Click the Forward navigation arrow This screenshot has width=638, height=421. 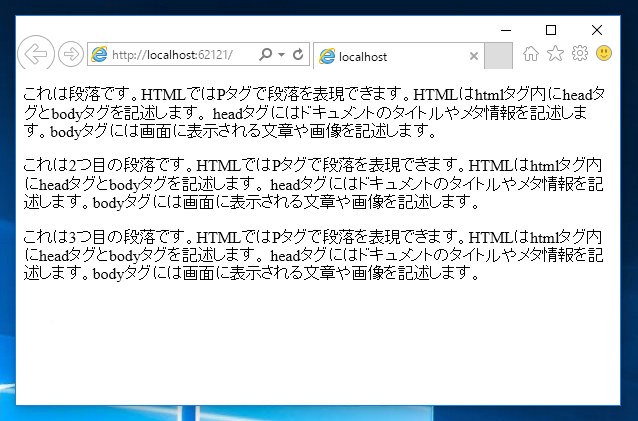tap(71, 54)
